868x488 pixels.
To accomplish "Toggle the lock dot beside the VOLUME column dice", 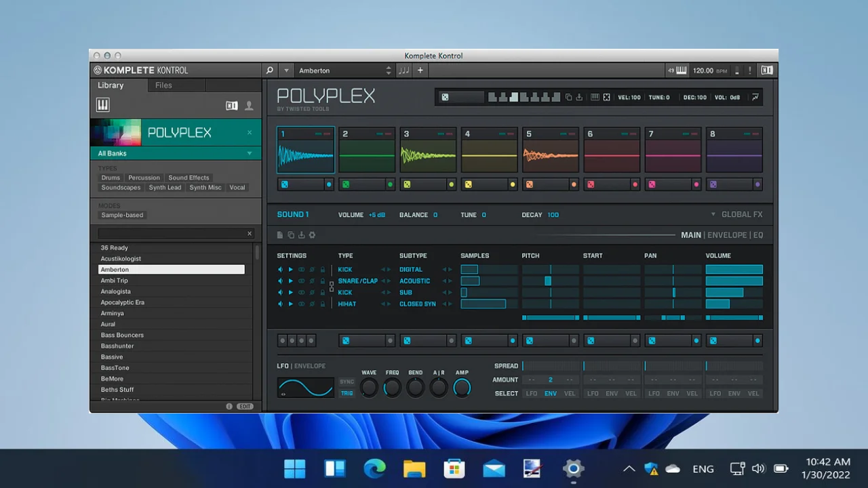I will pos(757,341).
